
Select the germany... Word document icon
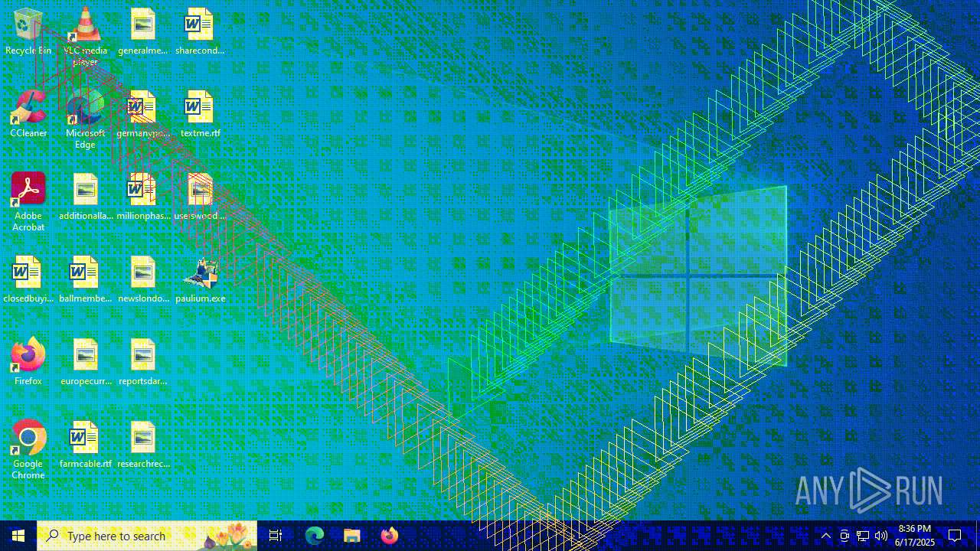point(142,115)
